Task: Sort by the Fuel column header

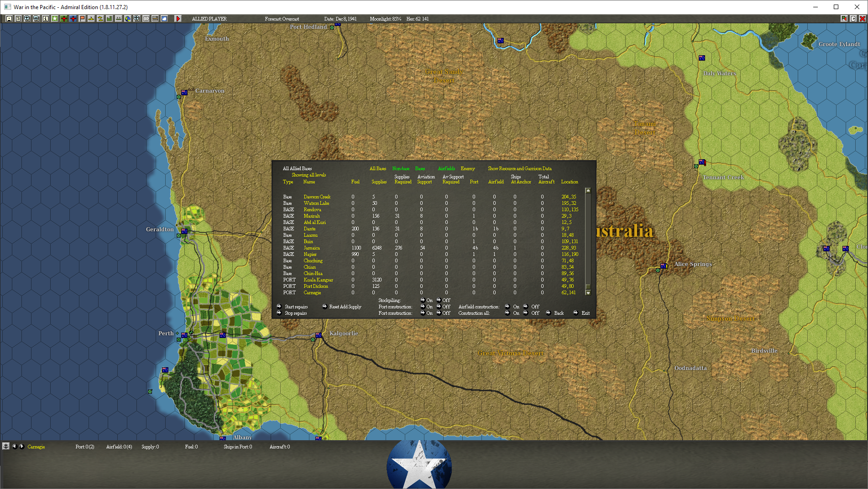Action: 356,182
